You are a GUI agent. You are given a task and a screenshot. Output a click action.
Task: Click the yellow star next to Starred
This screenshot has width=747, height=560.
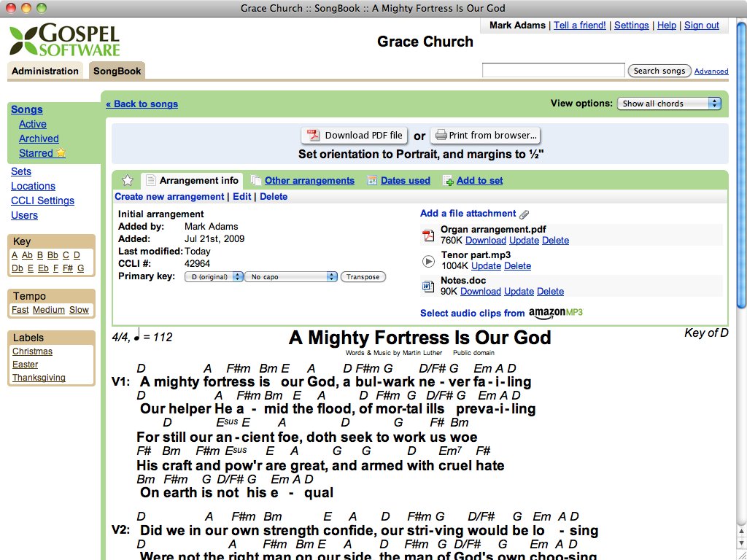(61, 153)
